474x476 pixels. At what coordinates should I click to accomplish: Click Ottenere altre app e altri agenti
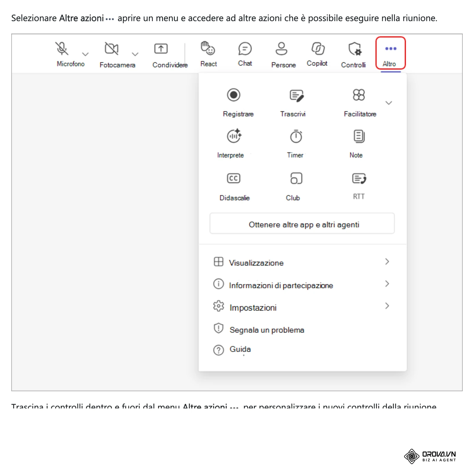pyautogui.click(x=302, y=224)
